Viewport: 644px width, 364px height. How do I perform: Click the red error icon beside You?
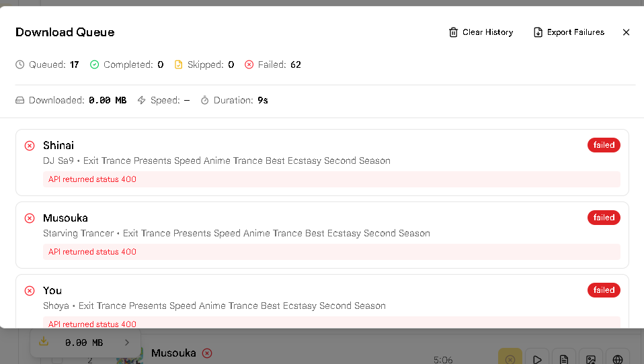pos(30,291)
